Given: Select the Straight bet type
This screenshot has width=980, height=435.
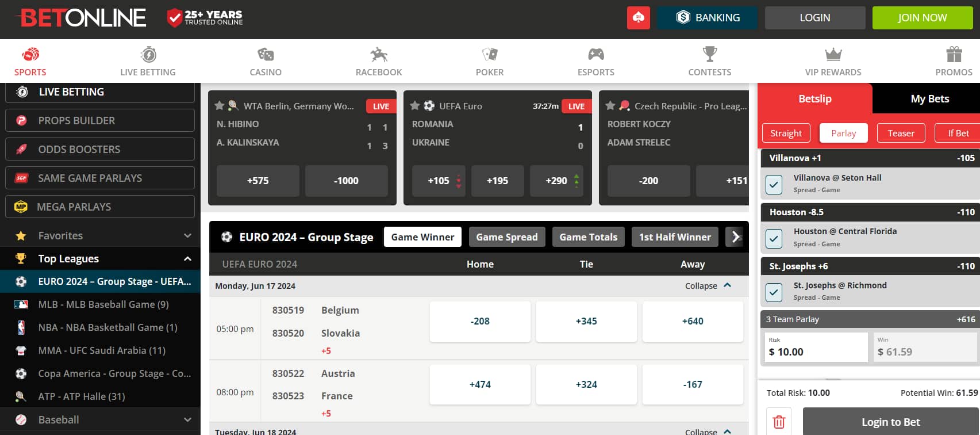Looking at the screenshot, I should [786, 133].
